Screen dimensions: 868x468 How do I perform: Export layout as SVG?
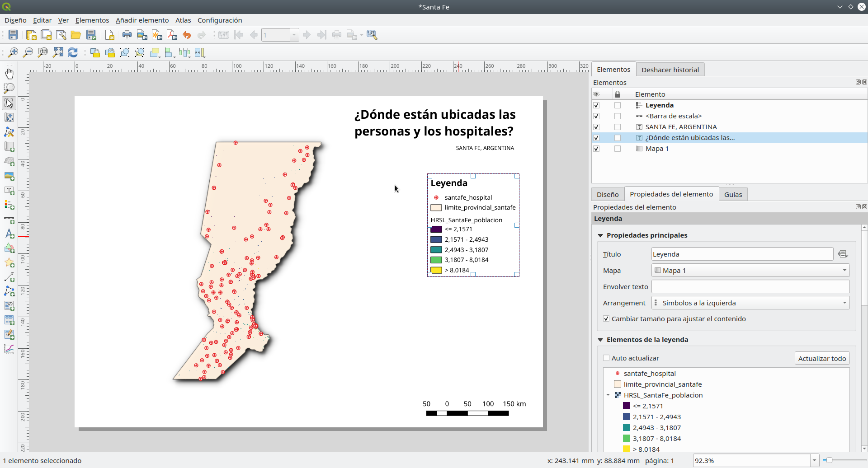point(157,35)
